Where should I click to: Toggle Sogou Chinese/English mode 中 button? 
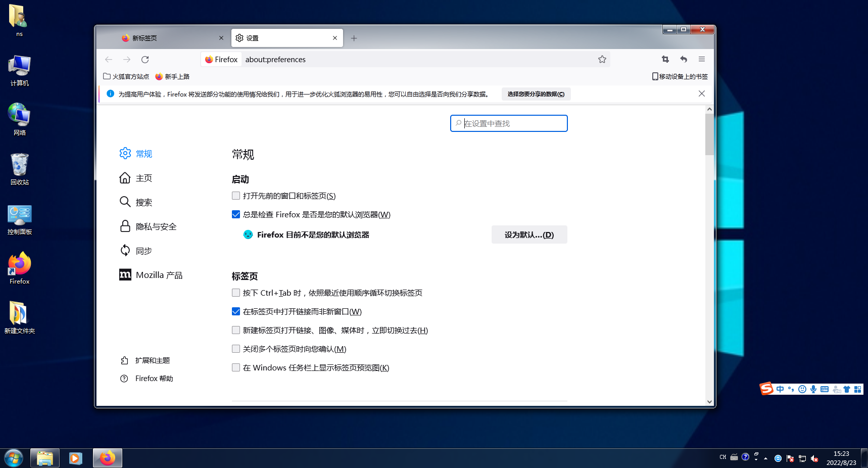[780, 389]
